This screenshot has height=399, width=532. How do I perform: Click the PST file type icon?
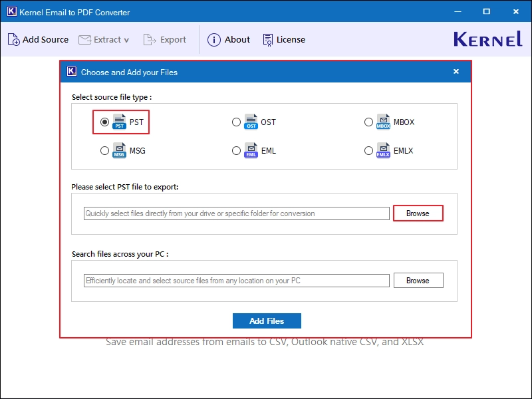coord(119,122)
